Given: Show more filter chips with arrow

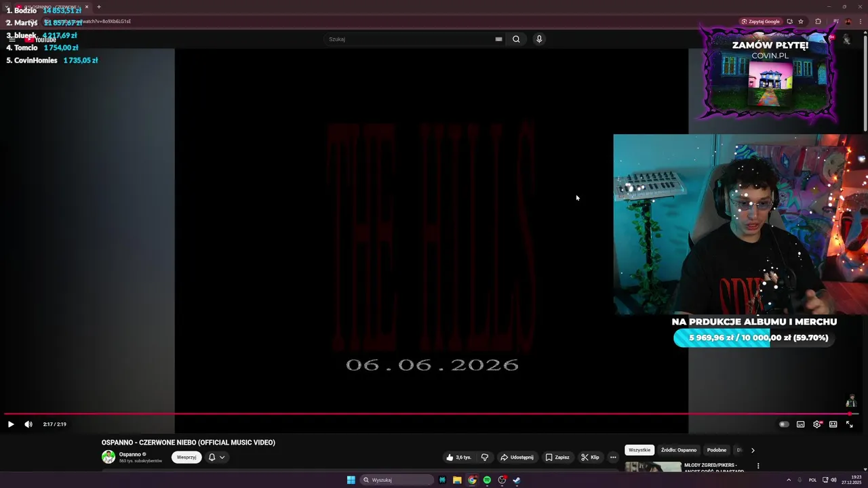Looking at the screenshot, I should point(753,450).
